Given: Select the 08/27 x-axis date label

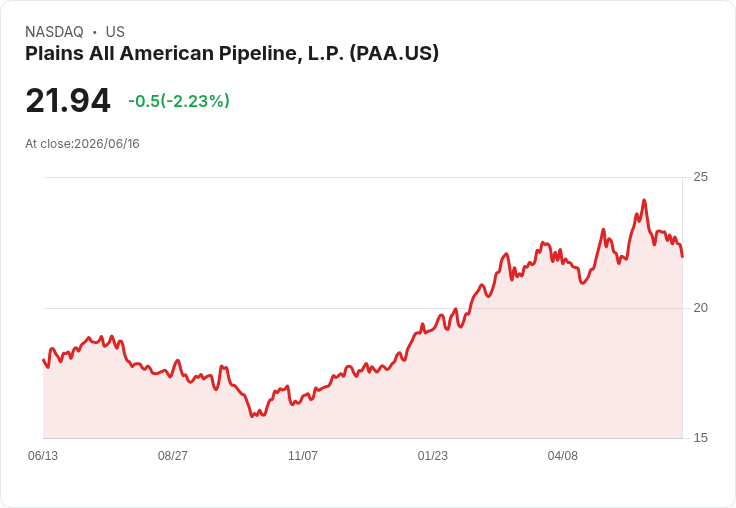Looking at the screenshot, I should pyautogui.click(x=173, y=455).
